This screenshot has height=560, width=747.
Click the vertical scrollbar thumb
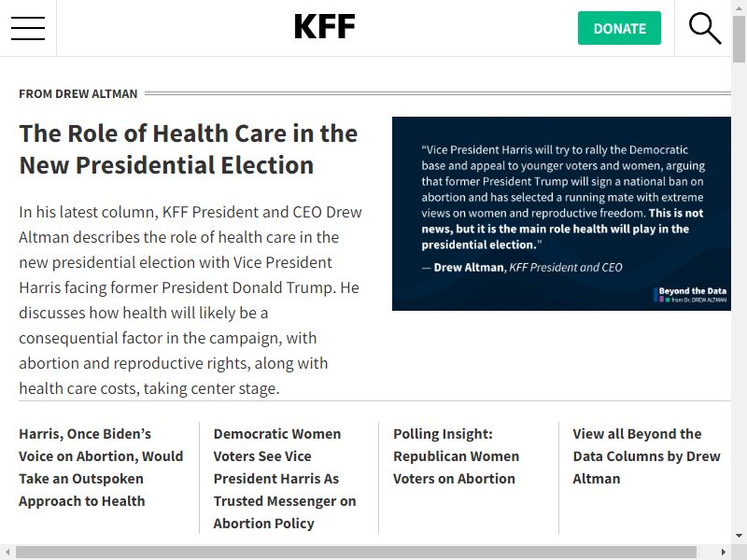pyautogui.click(x=739, y=39)
